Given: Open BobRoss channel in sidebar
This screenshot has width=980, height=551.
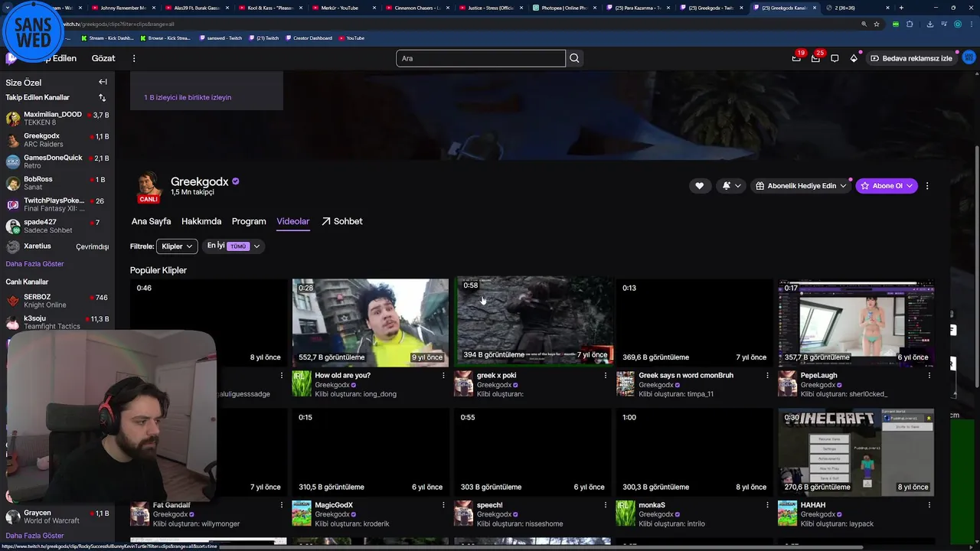Looking at the screenshot, I should tap(57, 183).
